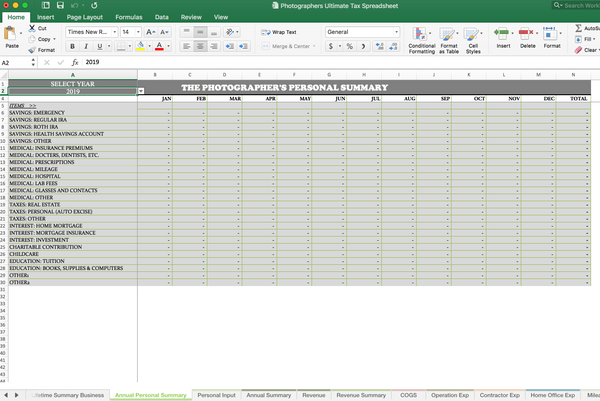600x401 pixels.
Task: Click the Redo arrow in title bar
Action: [x=94, y=5]
